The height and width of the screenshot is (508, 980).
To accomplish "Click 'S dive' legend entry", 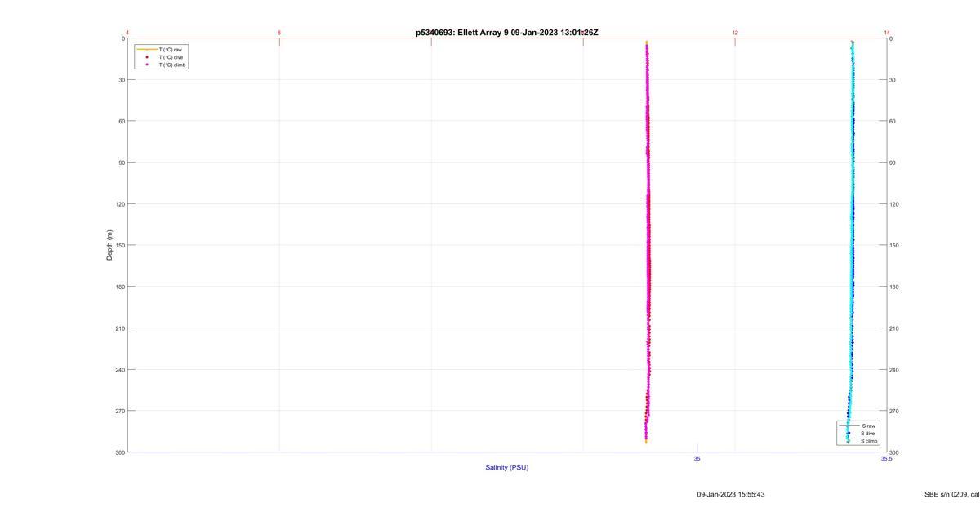I will click(869, 434).
